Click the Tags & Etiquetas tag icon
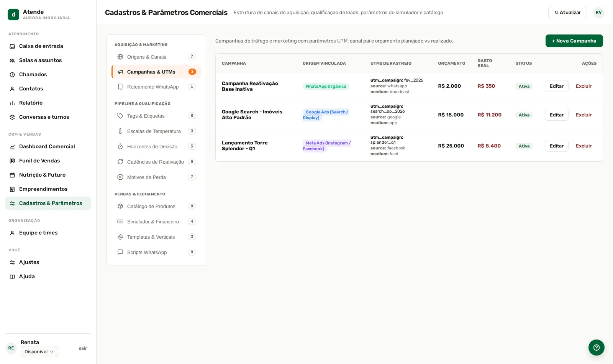This screenshot has width=613, height=364. coord(120,116)
